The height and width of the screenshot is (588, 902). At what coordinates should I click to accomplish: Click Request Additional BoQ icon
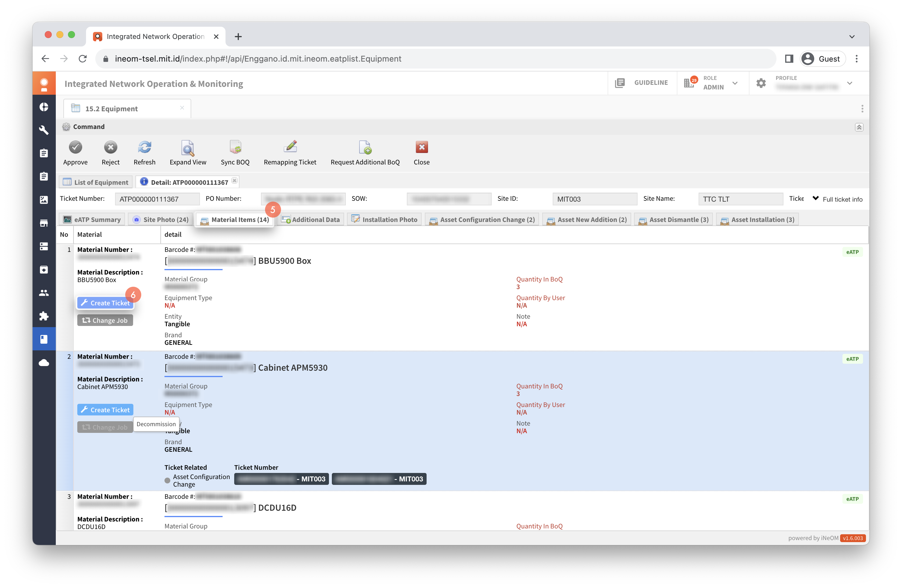[365, 147]
